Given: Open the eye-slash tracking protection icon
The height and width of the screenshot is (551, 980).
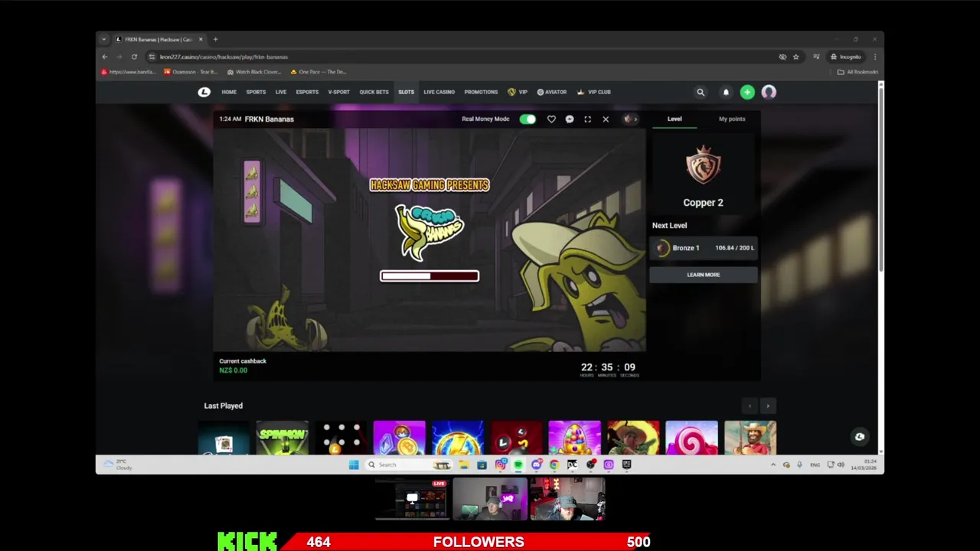Looking at the screenshot, I should pyautogui.click(x=782, y=57).
